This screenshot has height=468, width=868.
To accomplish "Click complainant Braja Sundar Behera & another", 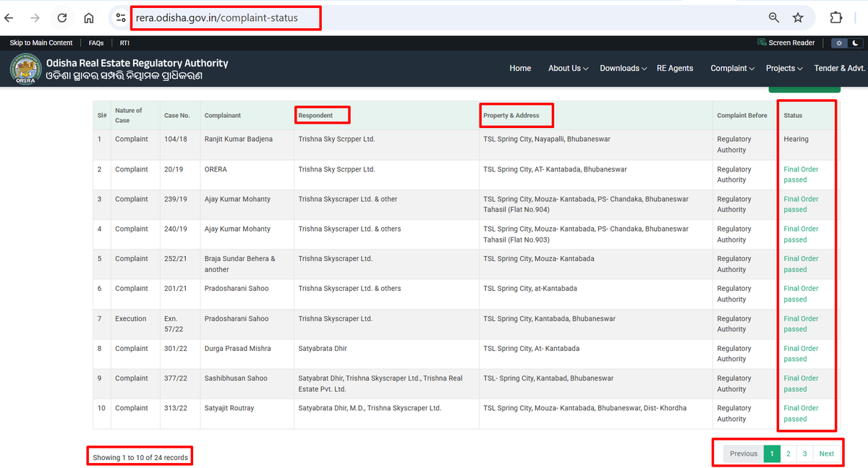I will [x=240, y=264].
